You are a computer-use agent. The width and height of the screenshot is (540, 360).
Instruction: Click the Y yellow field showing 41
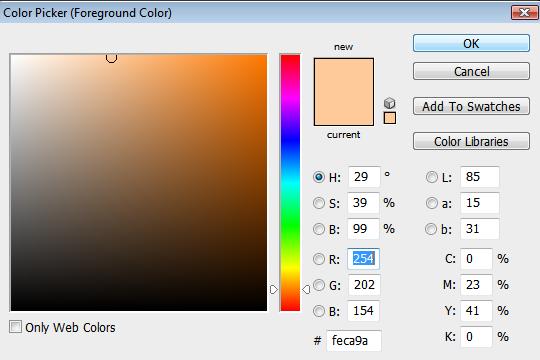(x=477, y=311)
